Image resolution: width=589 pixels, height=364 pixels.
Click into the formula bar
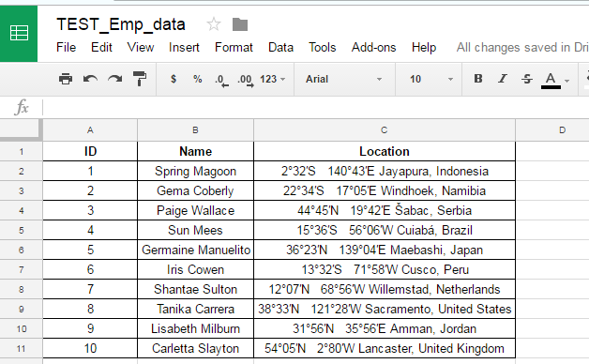[x=315, y=108]
